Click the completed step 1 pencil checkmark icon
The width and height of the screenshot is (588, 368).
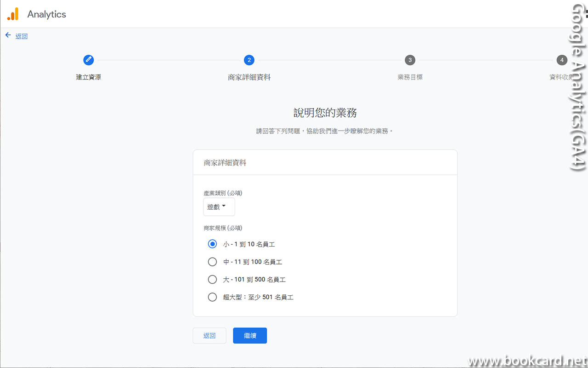(x=88, y=60)
